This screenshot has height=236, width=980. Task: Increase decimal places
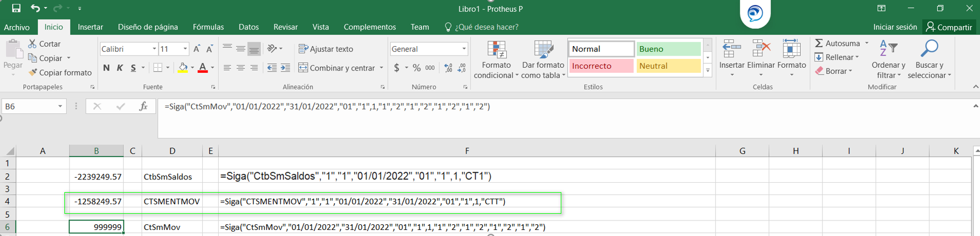[448, 68]
